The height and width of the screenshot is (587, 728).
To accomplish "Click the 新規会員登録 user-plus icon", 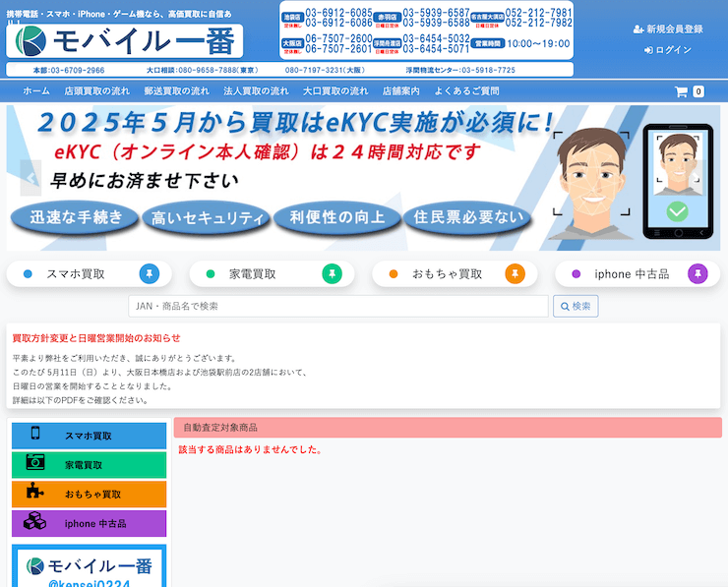I will (x=638, y=29).
